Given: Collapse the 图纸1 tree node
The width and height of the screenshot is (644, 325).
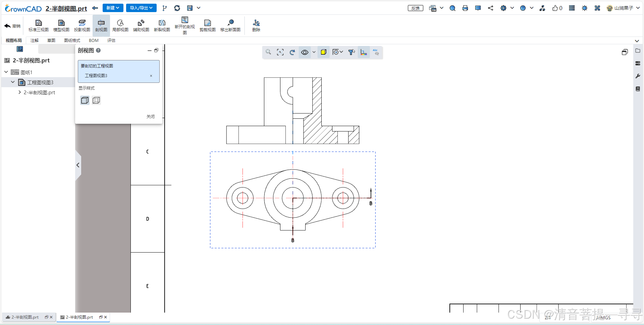Looking at the screenshot, I should [6, 72].
